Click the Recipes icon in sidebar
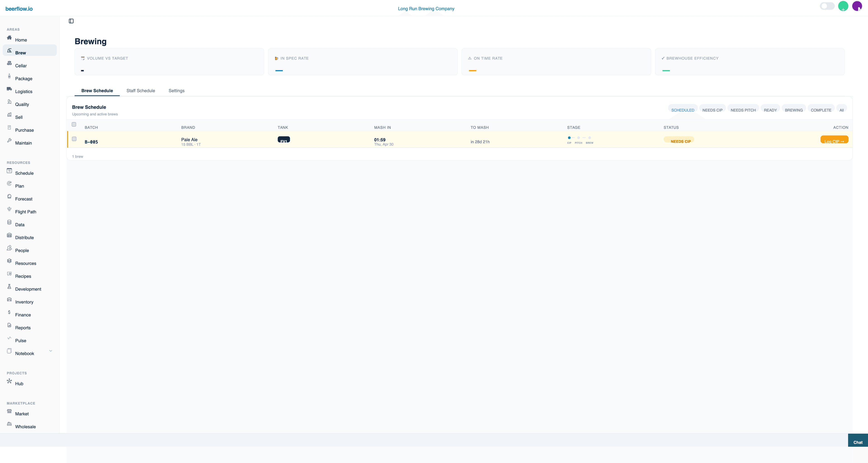Screen dimensions: 868x463 click(x=9, y=274)
